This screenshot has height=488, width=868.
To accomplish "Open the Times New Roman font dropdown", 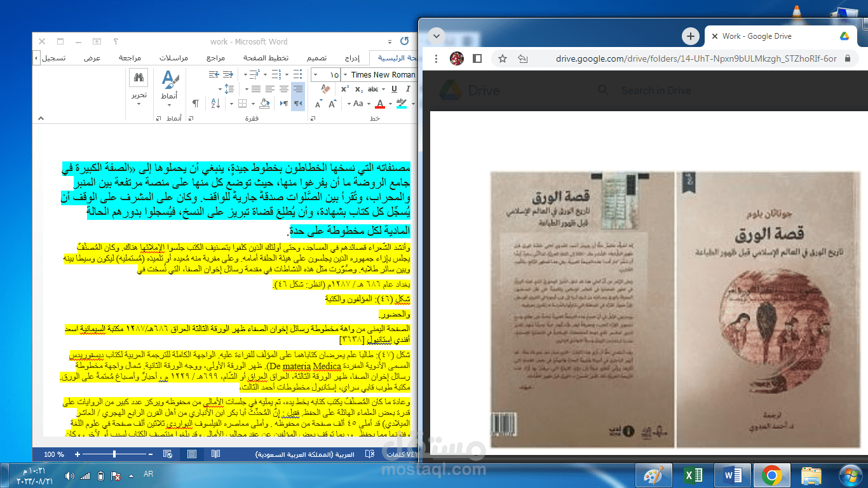I will click(x=345, y=74).
